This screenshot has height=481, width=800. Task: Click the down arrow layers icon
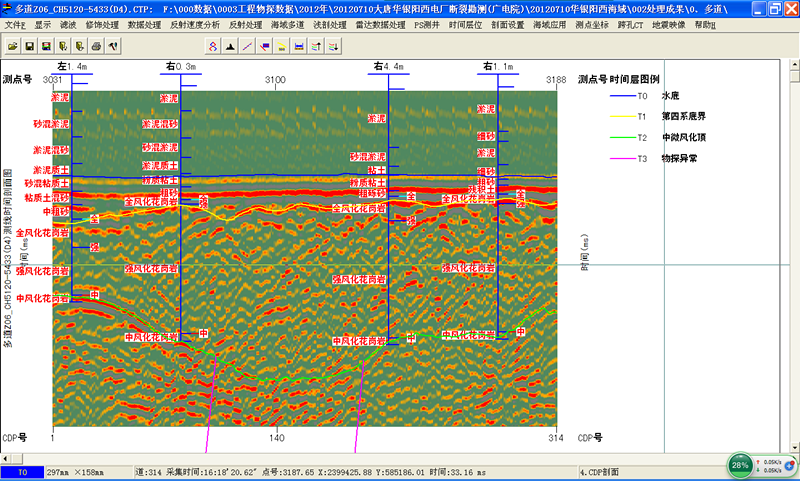click(332, 46)
